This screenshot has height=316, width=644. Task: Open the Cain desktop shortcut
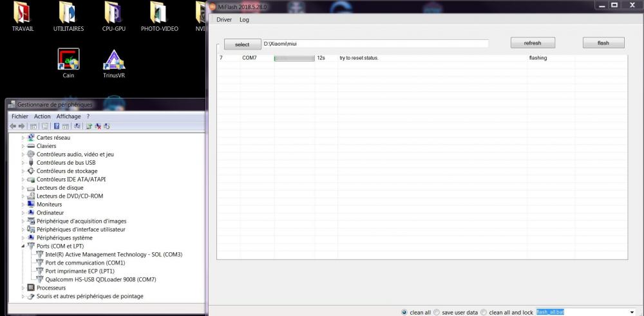(68, 60)
